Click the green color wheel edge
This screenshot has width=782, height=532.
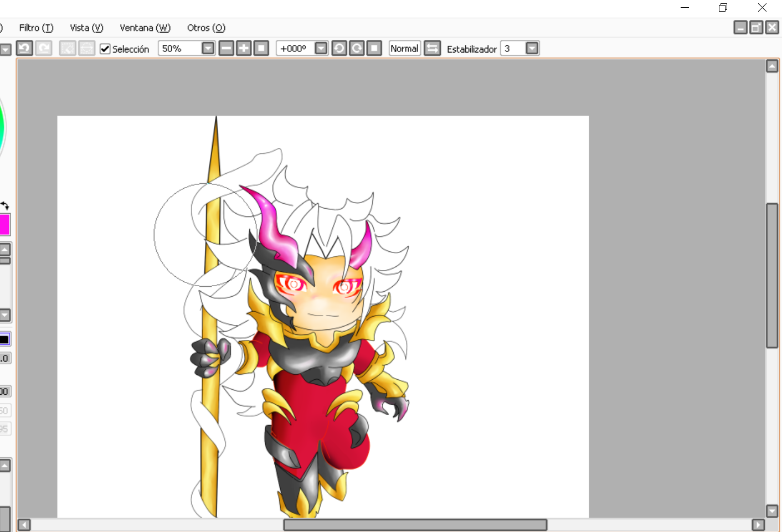2,127
